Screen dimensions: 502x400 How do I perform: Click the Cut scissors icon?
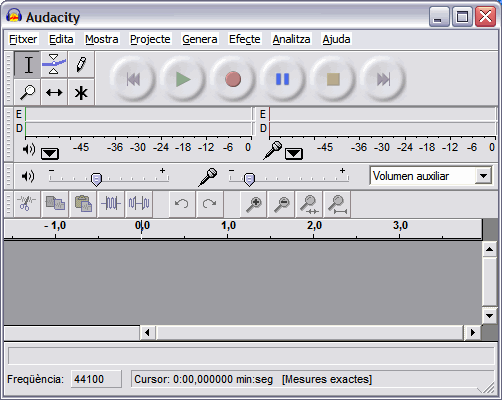[27, 204]
